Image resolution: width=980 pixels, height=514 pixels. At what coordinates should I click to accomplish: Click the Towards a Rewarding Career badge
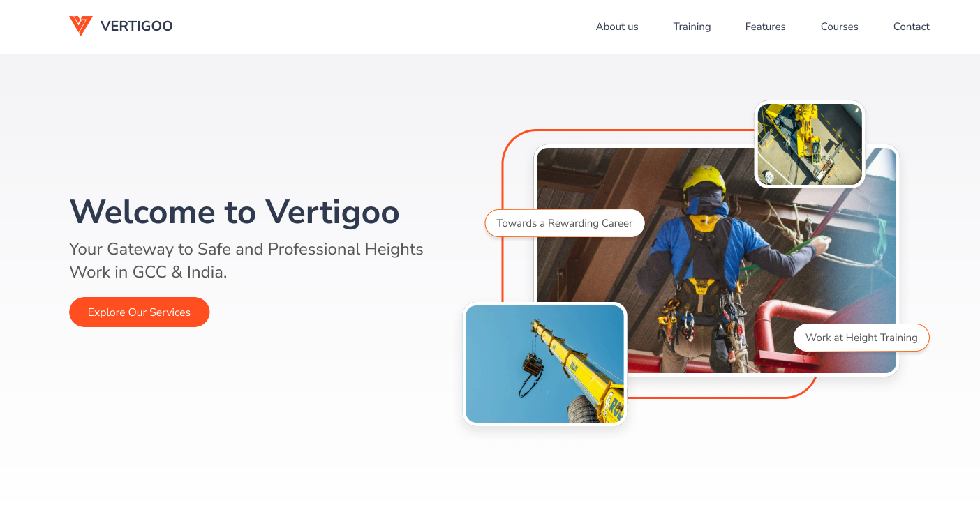[564, 222]
